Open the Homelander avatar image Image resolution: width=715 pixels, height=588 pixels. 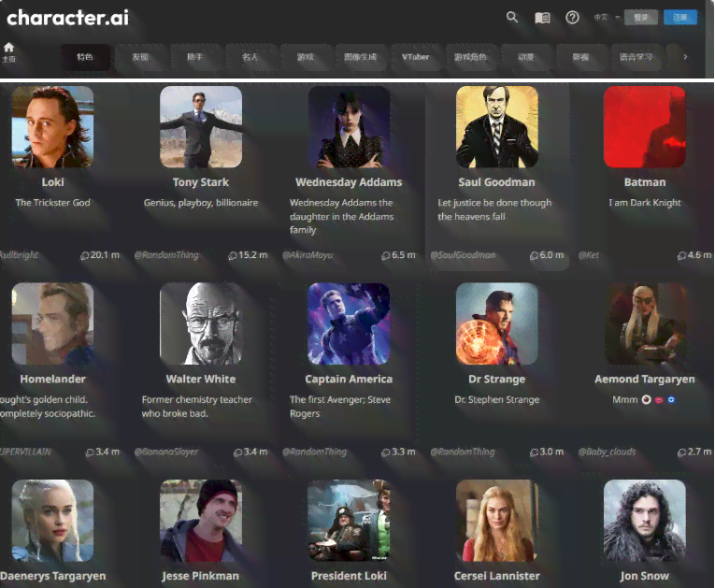[x=53, y=323]
